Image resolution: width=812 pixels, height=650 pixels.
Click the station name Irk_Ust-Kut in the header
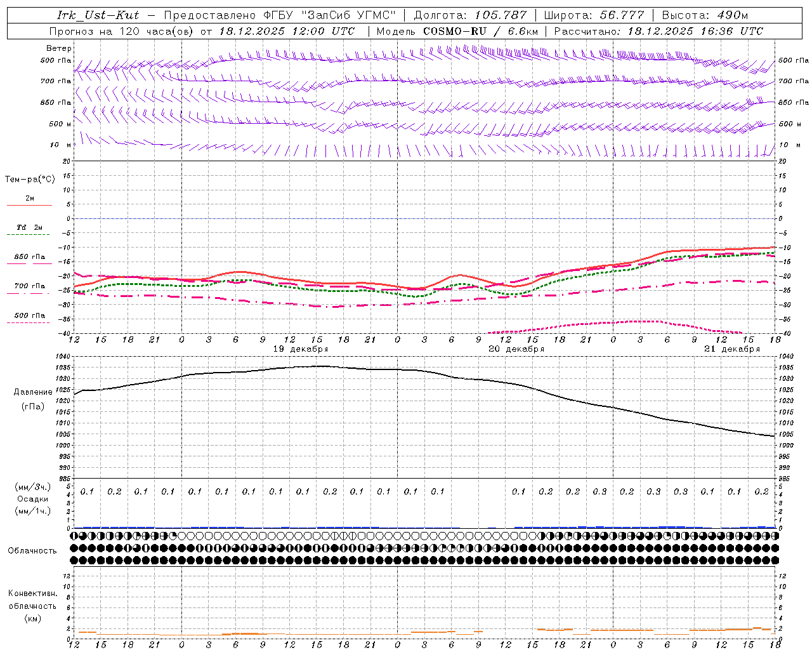tap(98, 15)
